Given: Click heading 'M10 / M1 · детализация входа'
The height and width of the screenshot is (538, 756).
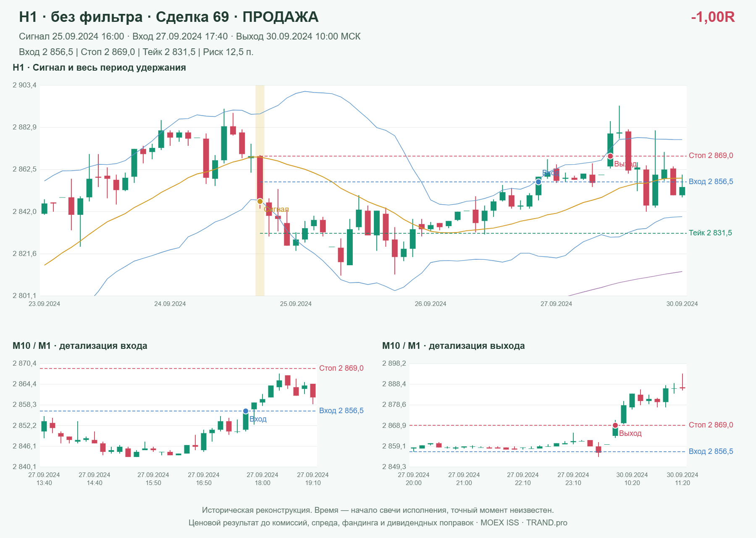Looking at the screenshot, I should click(x=80, y=346).
